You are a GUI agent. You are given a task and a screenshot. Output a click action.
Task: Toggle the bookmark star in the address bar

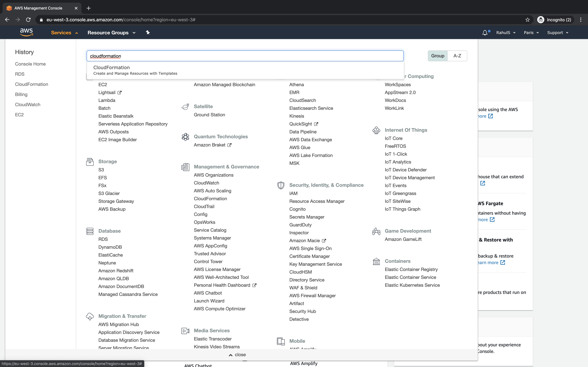527,20
